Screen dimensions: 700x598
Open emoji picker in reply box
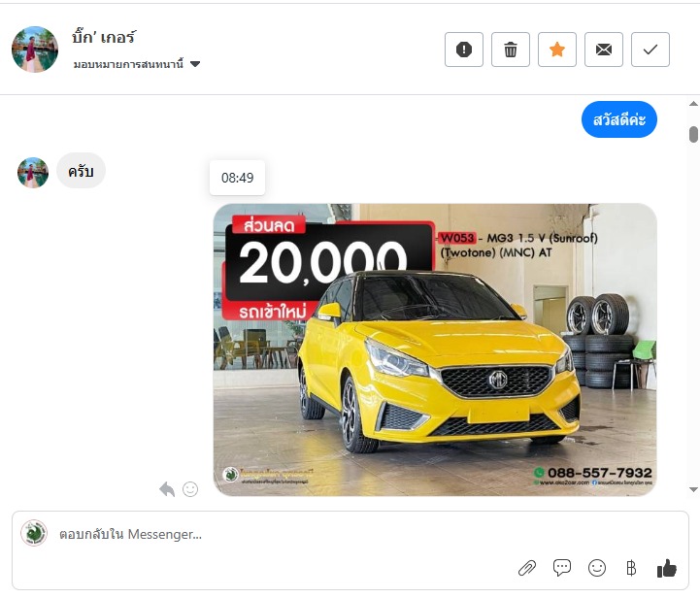(x=597, y=568)
